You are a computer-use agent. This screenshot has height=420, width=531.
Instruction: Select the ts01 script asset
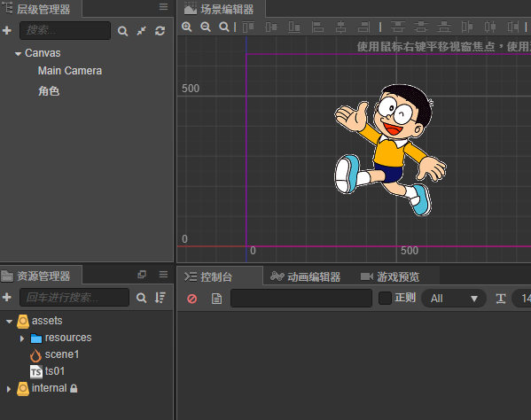pos(55,371)
